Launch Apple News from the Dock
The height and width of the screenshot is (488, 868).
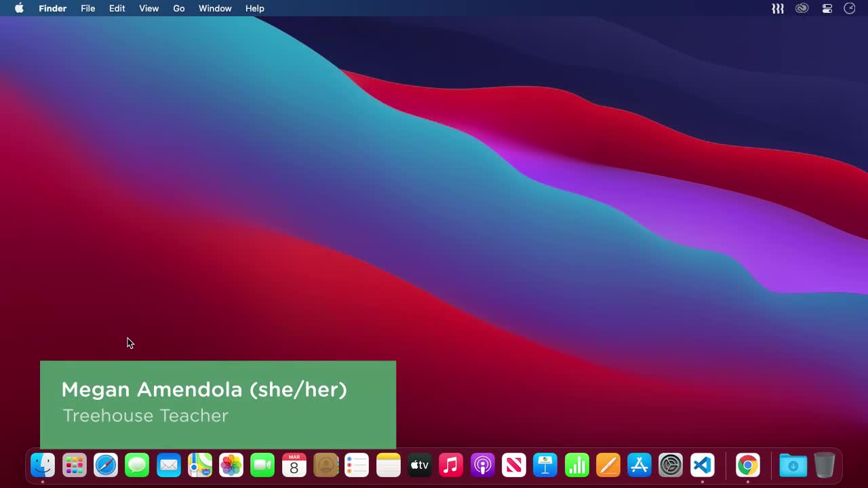pos(513,465)
